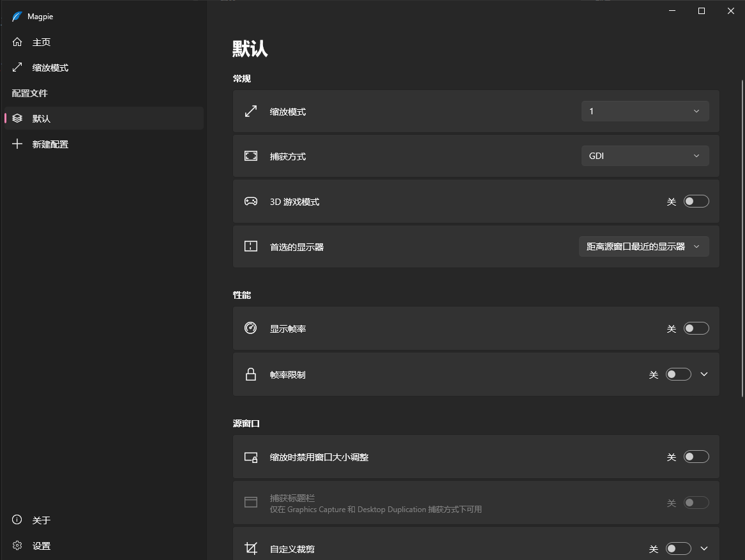Image resolution: width=745 pixels, height=560 pixels.
Task: Click the crop icon in 自定义裁剪 row
Action: [x=251, y=549]
